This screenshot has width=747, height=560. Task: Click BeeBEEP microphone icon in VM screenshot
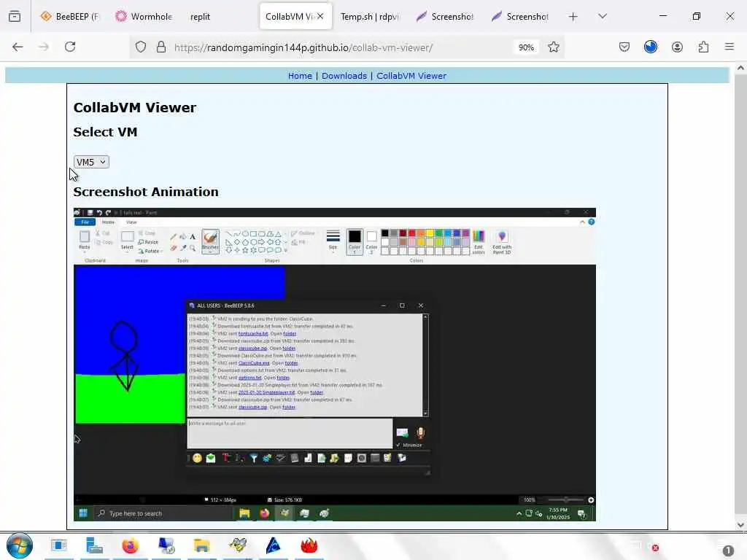(420, 433)
